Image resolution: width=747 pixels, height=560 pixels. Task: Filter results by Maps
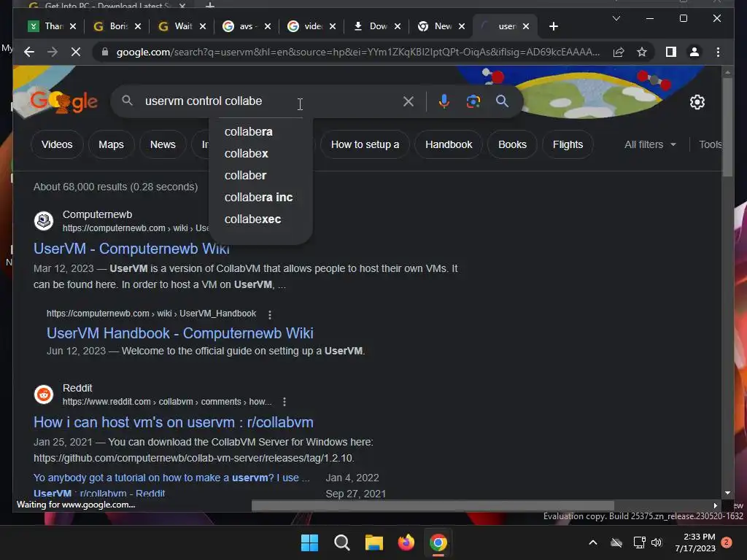(x=111, y=144)
